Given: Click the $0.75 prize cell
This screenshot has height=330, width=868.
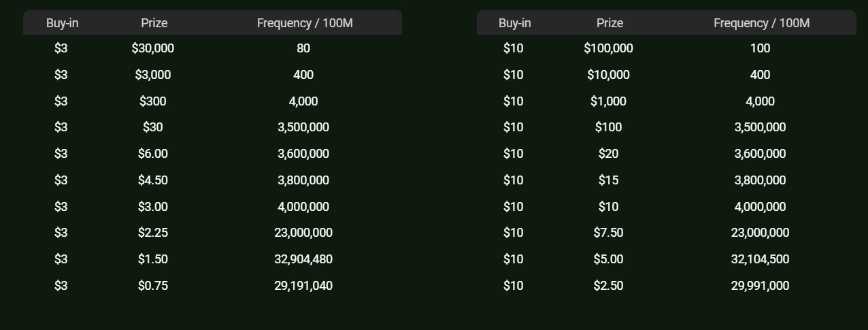Looking at the screenshot, I should point(153,286).
